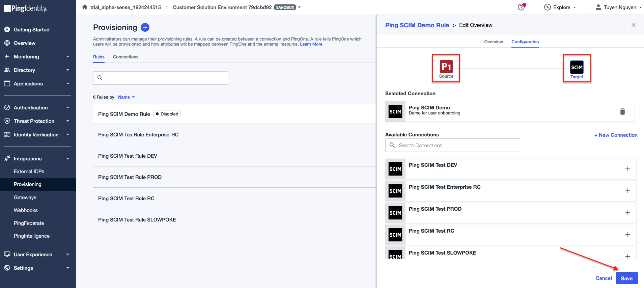
Task: Select Ping SCIM Tes Rule Enterprise-RC row
Action: [235, 135]
